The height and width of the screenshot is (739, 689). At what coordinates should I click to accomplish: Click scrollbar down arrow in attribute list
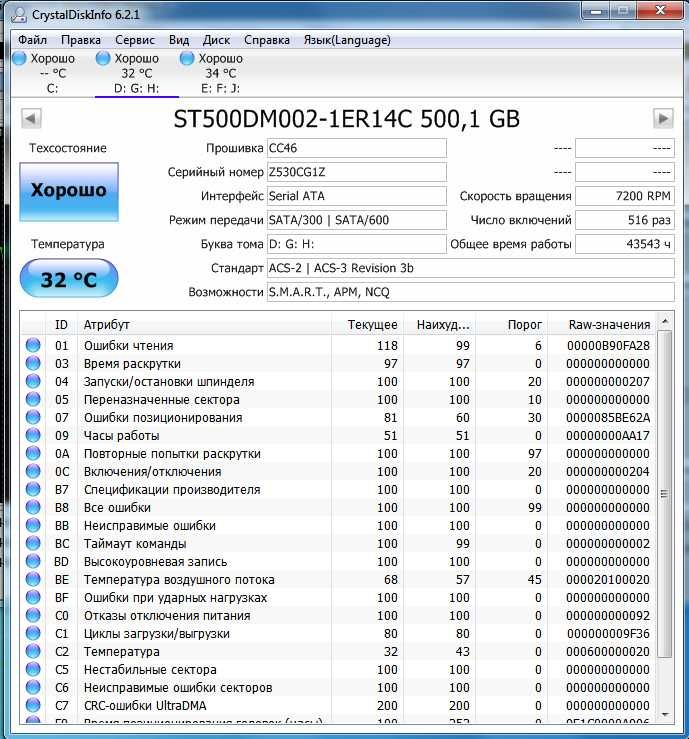point(664,715)
